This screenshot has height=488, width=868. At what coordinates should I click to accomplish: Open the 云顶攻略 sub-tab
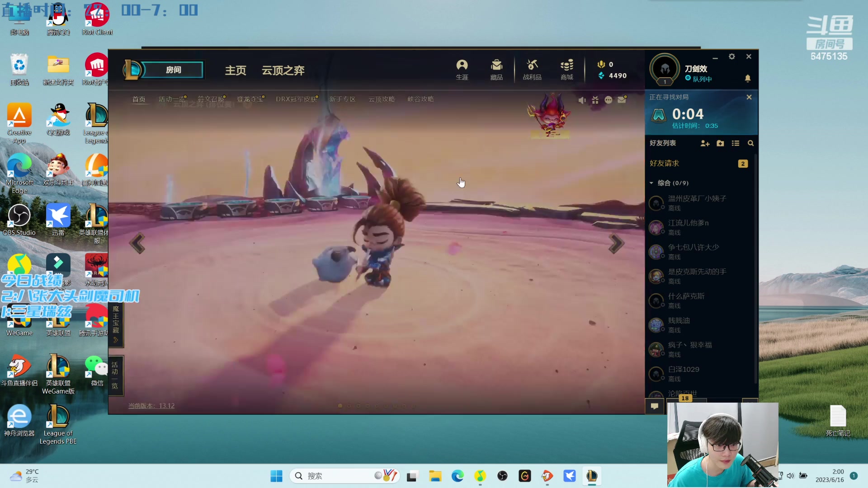tap(382, 99)
